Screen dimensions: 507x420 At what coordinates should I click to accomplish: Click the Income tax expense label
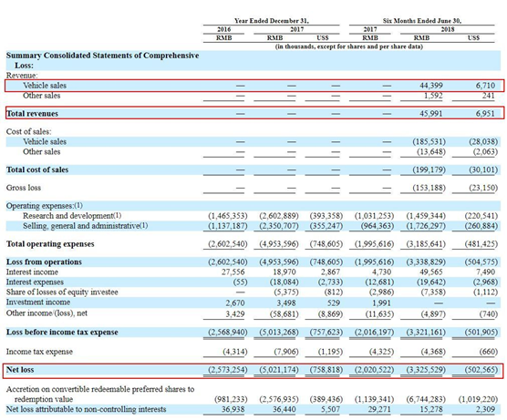pyautogui.click(x=39, y=352)
